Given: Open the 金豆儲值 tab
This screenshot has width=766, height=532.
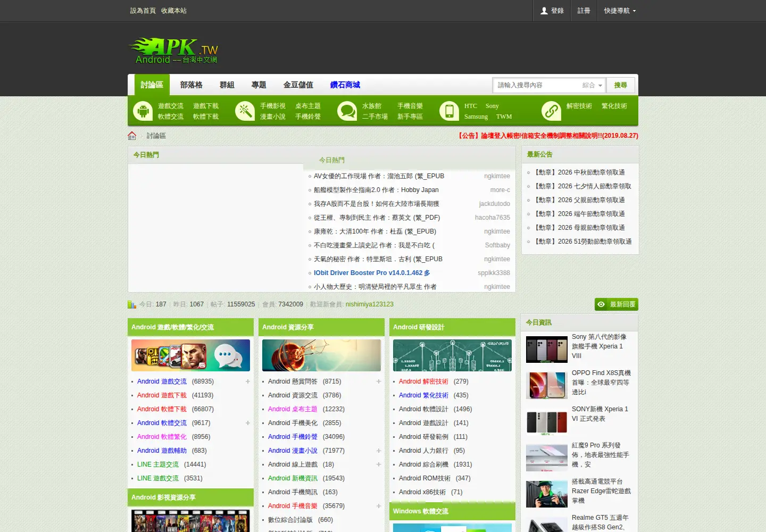Looking at the screenshot, I should [298, 85].
